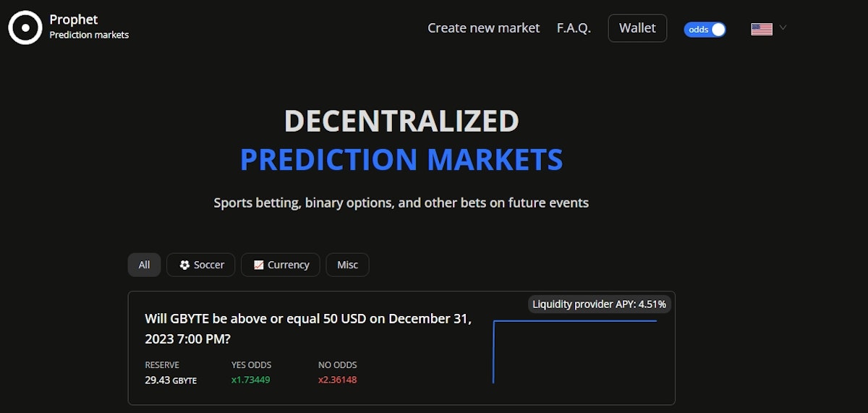Click the Liquidity provider APY badge
This screenshot has width=868, height=413.
tap(599, 305)
